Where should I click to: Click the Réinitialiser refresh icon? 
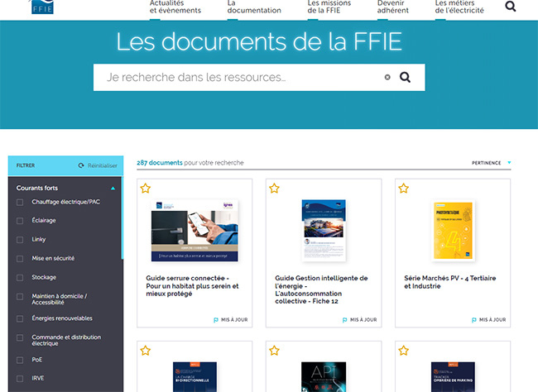pos(81,165)
